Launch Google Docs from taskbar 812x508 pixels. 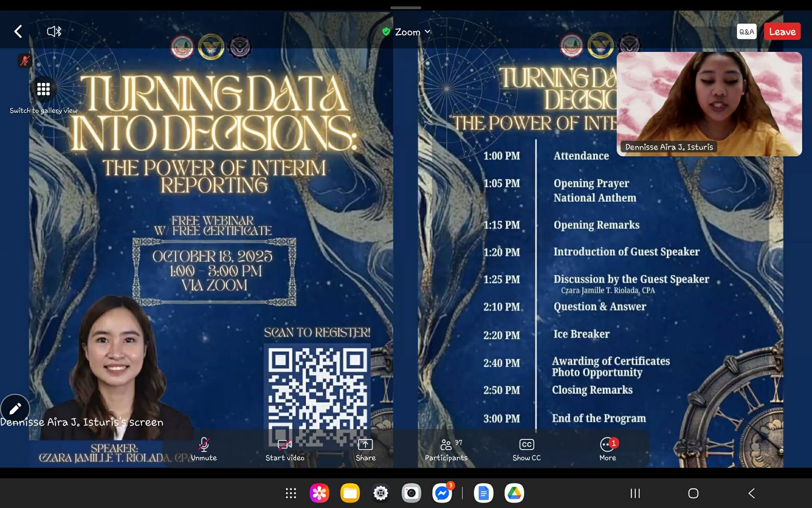[x=483, y=493]
